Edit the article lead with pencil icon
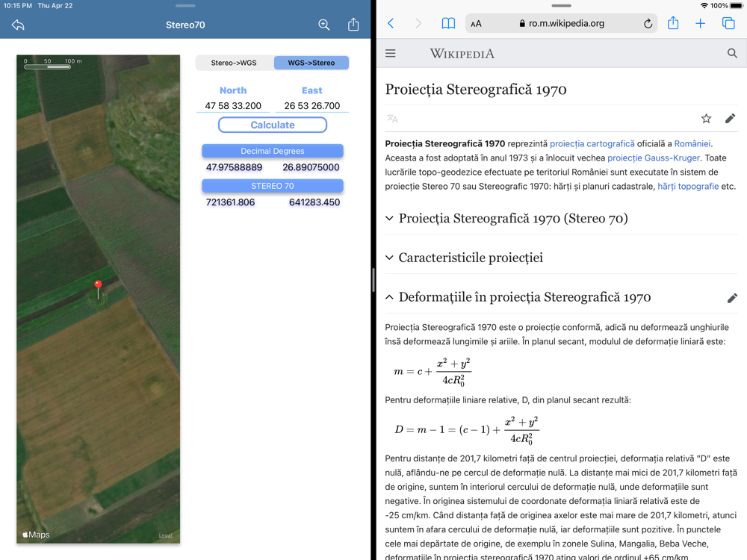Viewport: 747px width, 560px height. (730, 119)
